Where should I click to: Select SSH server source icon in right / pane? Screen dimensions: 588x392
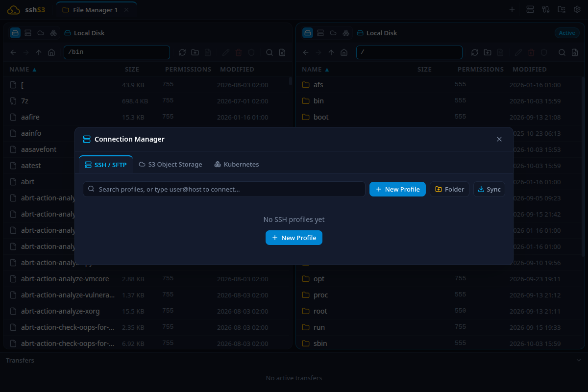(320, 33)
